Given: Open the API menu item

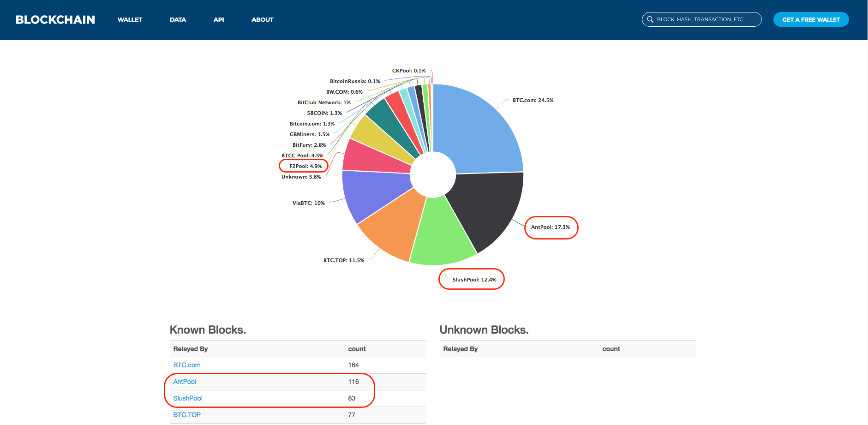Looking at the screenshot, I should [219, 20].
